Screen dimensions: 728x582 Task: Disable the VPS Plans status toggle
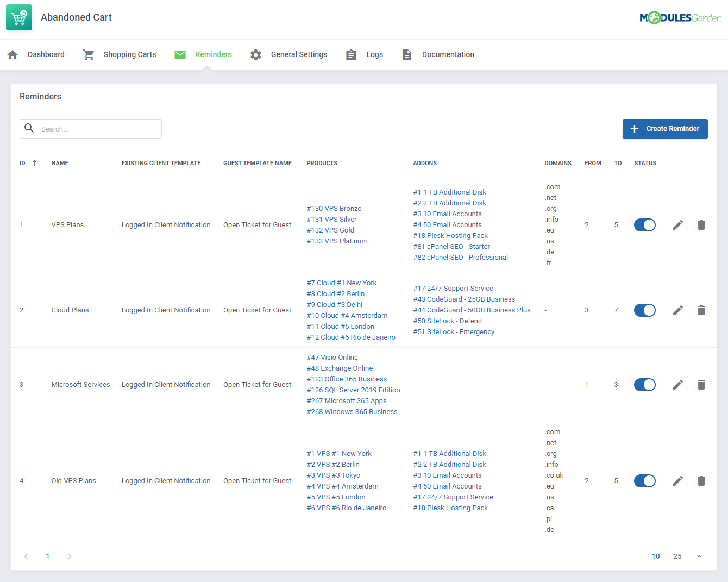644,224
